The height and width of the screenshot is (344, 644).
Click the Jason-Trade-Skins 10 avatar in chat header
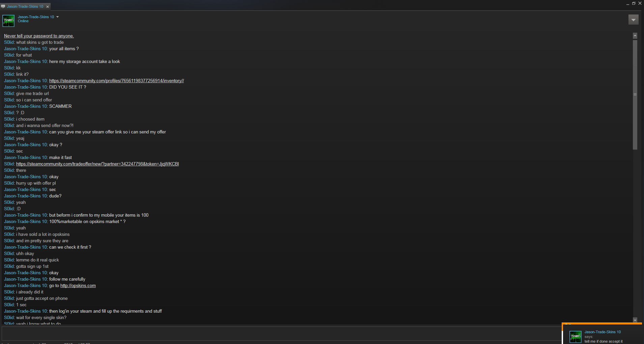pos(8,21)
